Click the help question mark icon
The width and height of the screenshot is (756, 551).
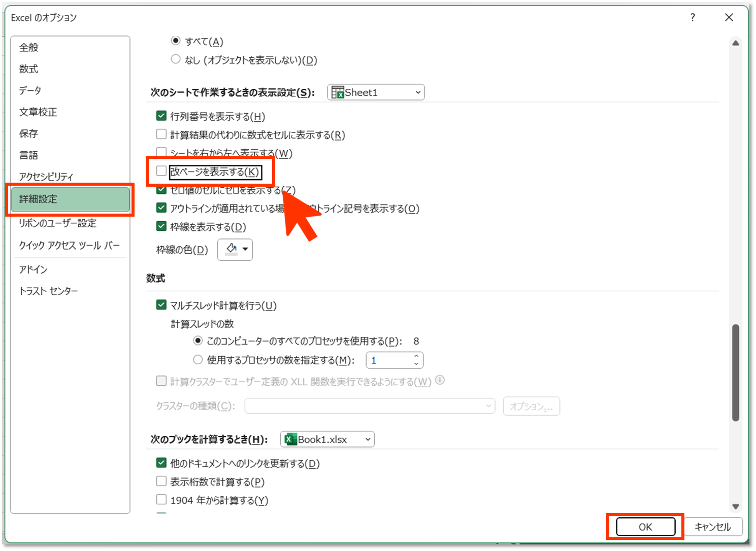click(693, 18)
